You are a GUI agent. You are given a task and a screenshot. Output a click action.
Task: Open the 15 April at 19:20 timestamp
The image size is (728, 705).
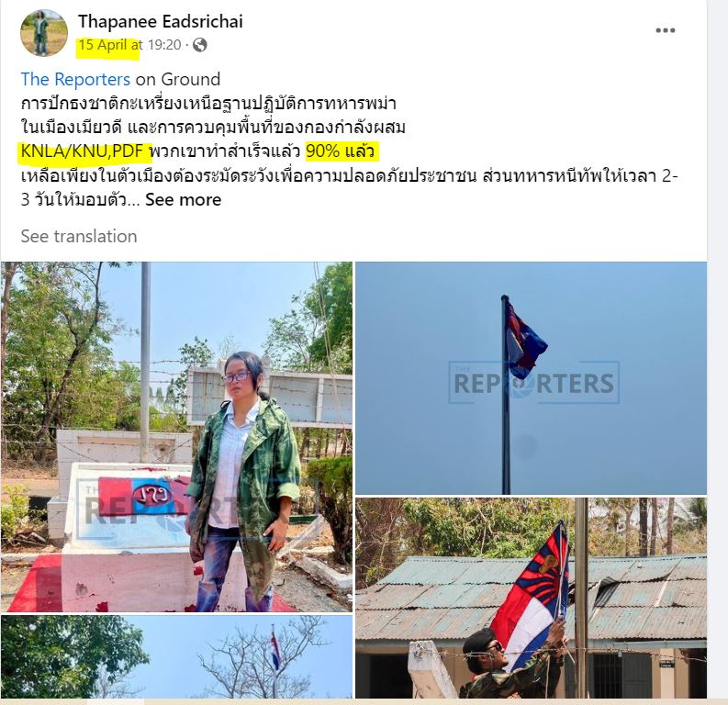[129, 45]
